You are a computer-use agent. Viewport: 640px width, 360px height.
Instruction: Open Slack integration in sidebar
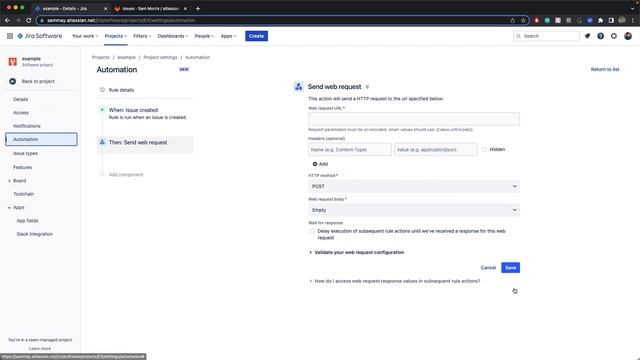pyautogui.click(x=35, y=234)
